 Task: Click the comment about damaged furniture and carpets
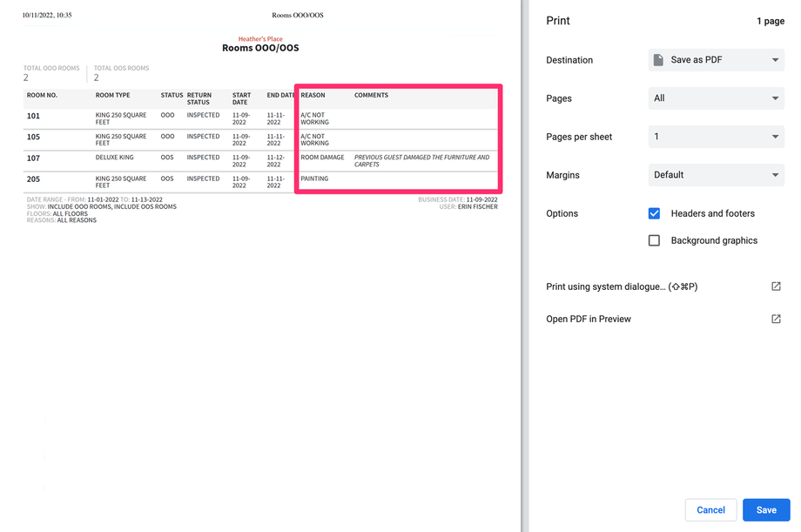[421, 161]
